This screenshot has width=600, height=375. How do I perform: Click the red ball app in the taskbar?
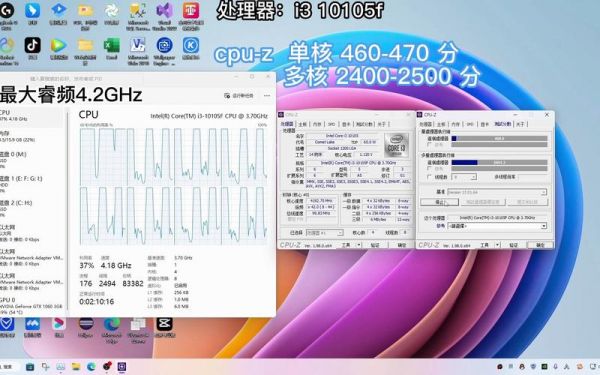[x=107, y=367]
